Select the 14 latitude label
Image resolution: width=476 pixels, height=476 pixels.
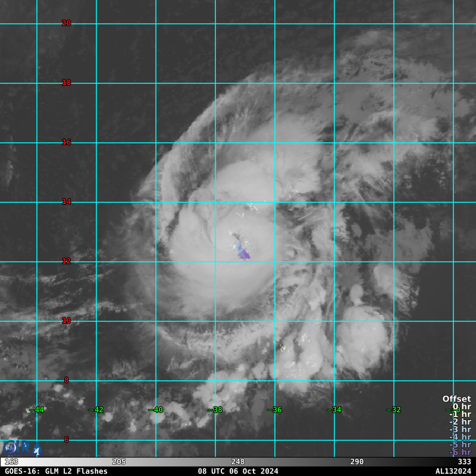[x=66, y=202]
